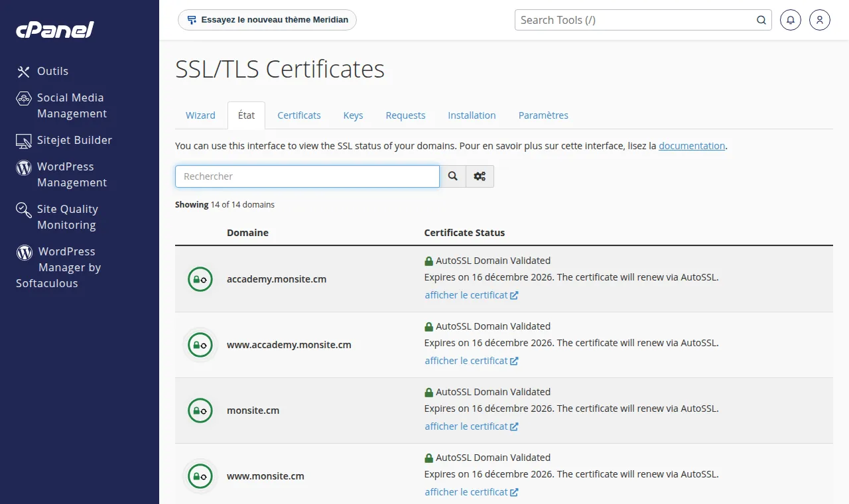Click the lock status icon for accademy.monsite.cm
Viewport: 849px width, 504px height.
click(x=200, y=279)
